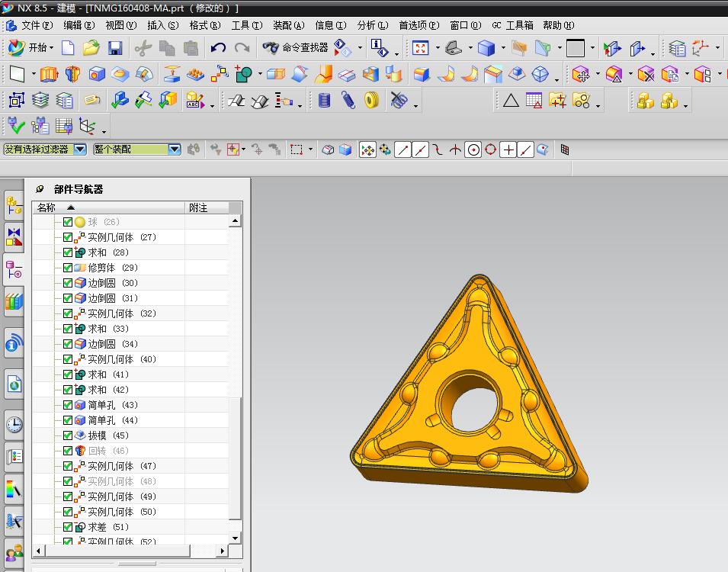The image size is (728, 572).
Task: Open the History clock sidebar tab
Action: click(x=14, y=424)
